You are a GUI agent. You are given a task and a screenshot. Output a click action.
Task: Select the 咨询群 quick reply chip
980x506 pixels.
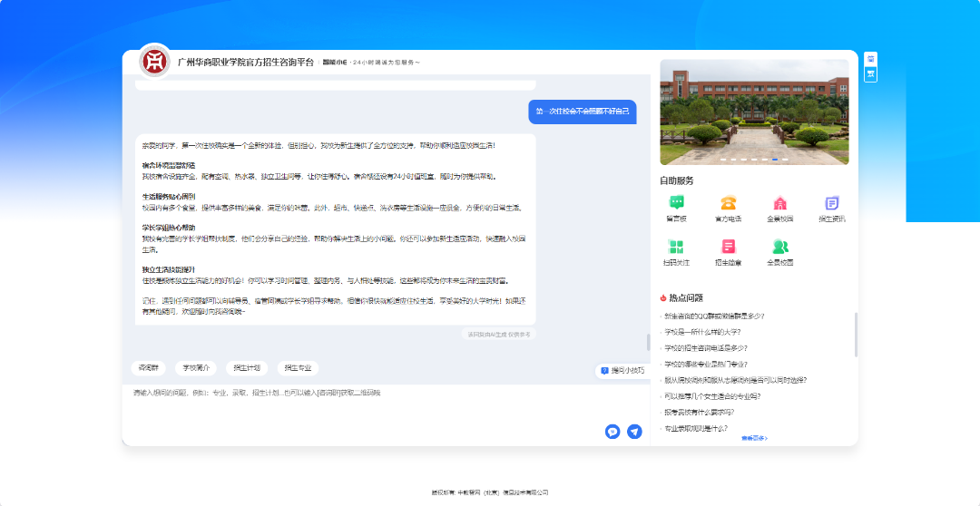click(x=148, y=368)
